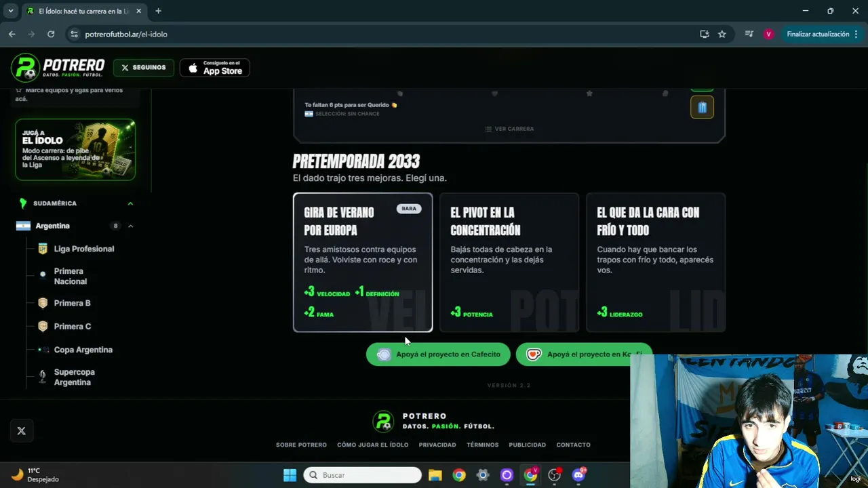The height and width of the screenshot is (488, 868).
Task: Click the 'Te faltan 6 pts' message
Action: pos(351,105)
